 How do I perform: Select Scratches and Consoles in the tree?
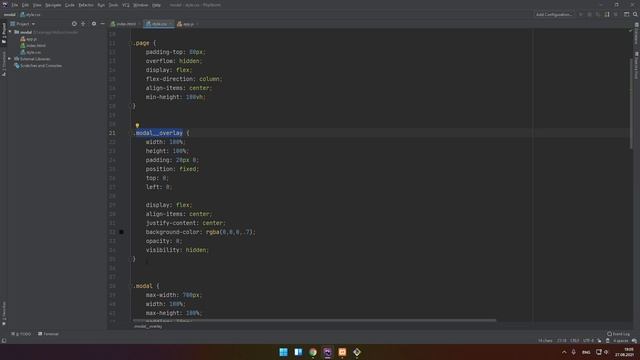38,66
